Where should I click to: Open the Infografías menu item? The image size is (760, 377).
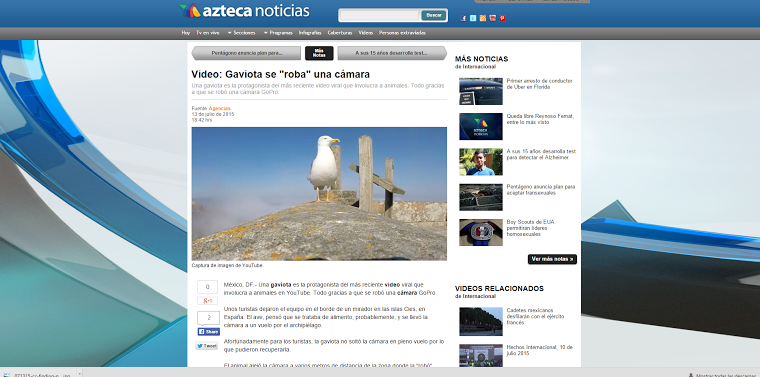point(310,33)
